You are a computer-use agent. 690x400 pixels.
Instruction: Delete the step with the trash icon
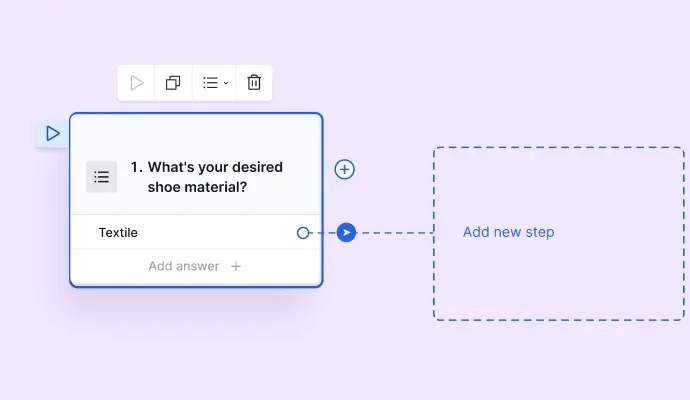(254, 83)
